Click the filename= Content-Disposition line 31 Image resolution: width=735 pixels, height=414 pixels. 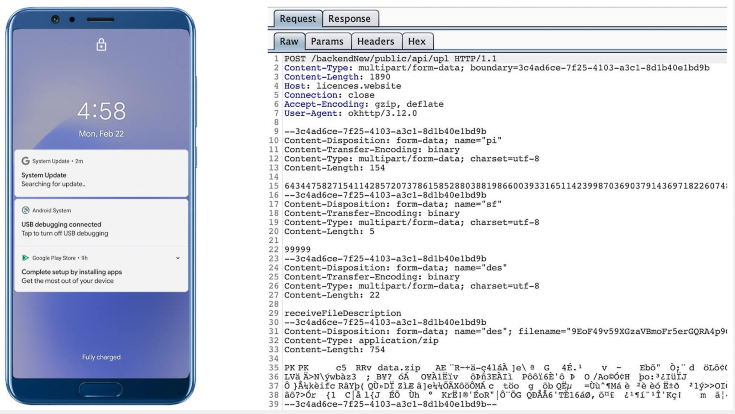click(505, 331)
